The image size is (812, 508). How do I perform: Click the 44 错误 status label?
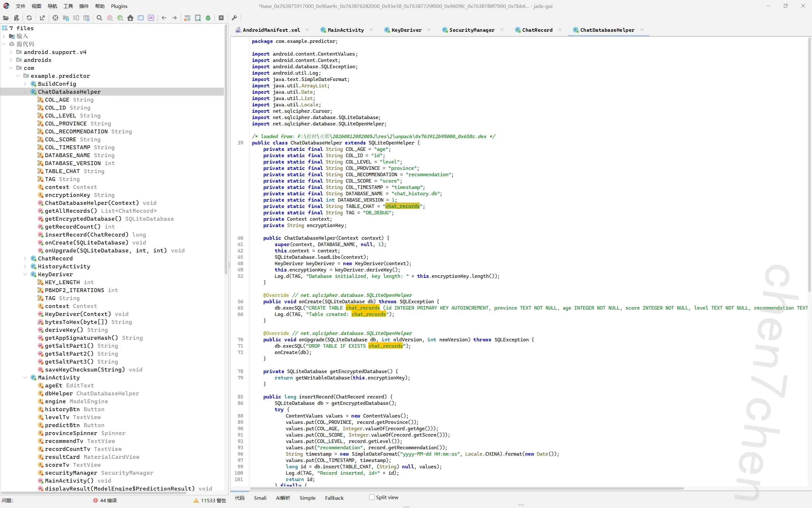point(108,501)
